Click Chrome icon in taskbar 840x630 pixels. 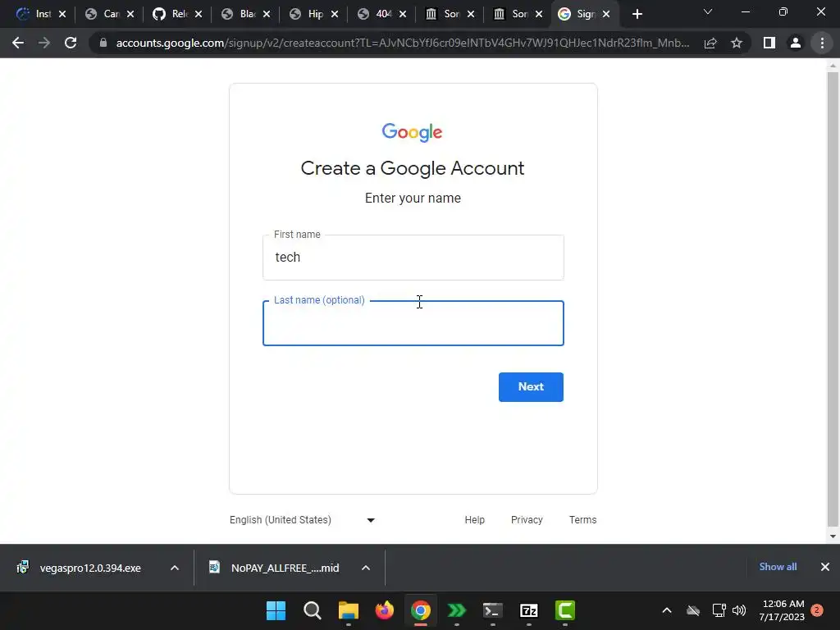(421, 610)
